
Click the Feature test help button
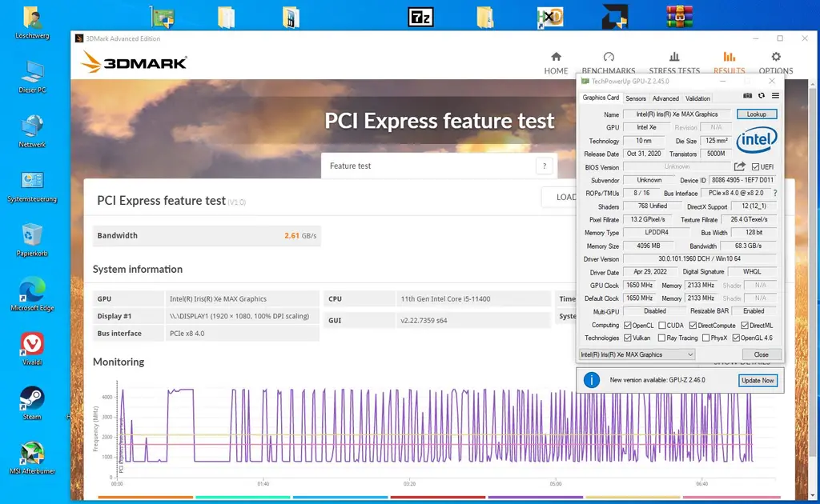click(x=545, y=166)
